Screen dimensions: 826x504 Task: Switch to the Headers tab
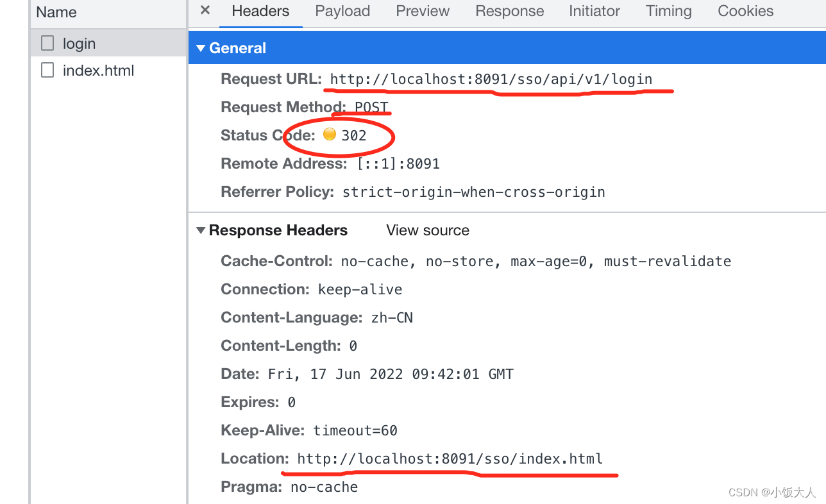point(260,12)
